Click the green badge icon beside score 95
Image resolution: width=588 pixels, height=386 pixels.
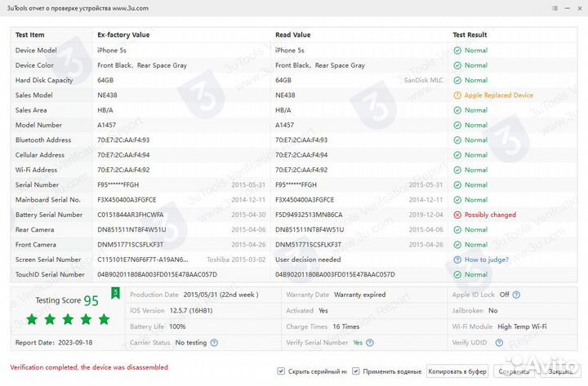pyautogui.click(x=115, y=293)
